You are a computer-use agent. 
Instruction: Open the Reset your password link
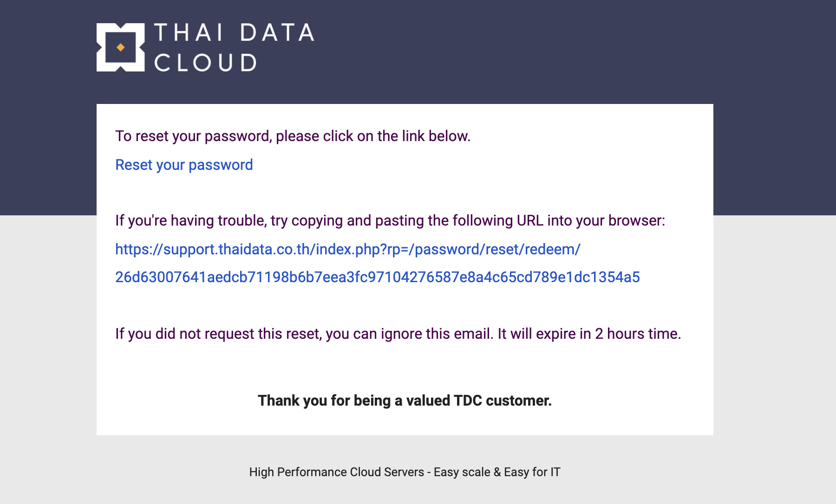coord(184,165)
